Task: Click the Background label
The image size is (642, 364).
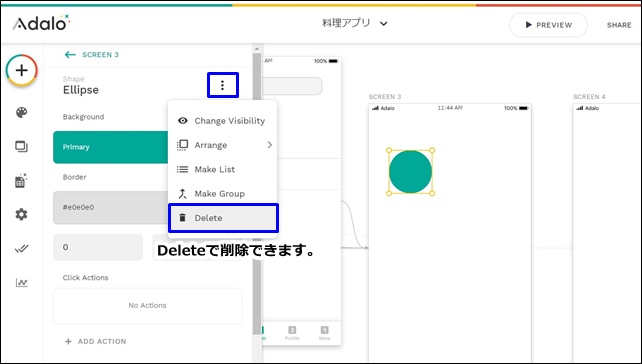Action: (84, 117)
